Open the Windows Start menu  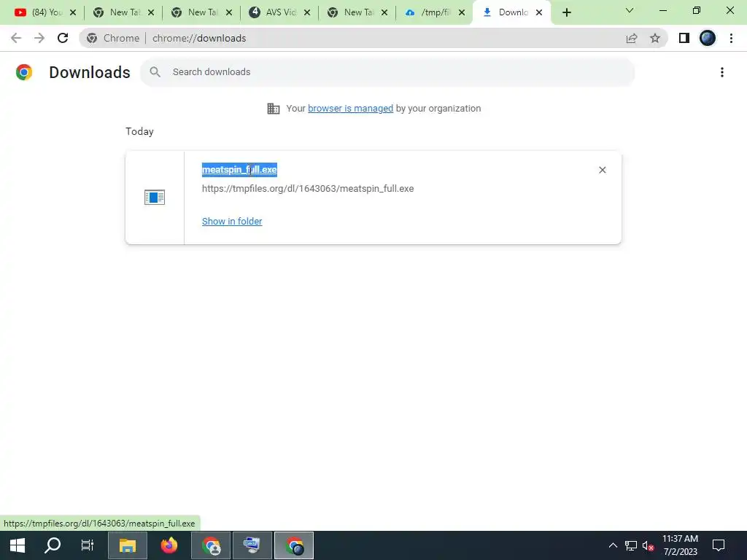point(18,545)
